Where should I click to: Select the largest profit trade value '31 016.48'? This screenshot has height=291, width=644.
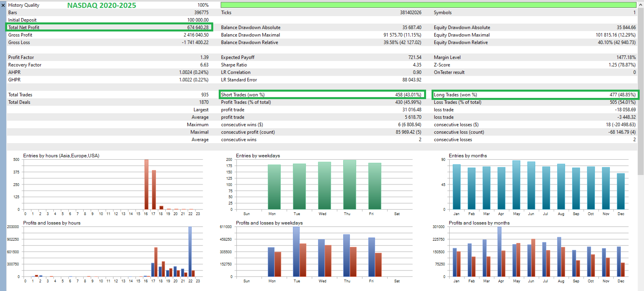point(412,110)
